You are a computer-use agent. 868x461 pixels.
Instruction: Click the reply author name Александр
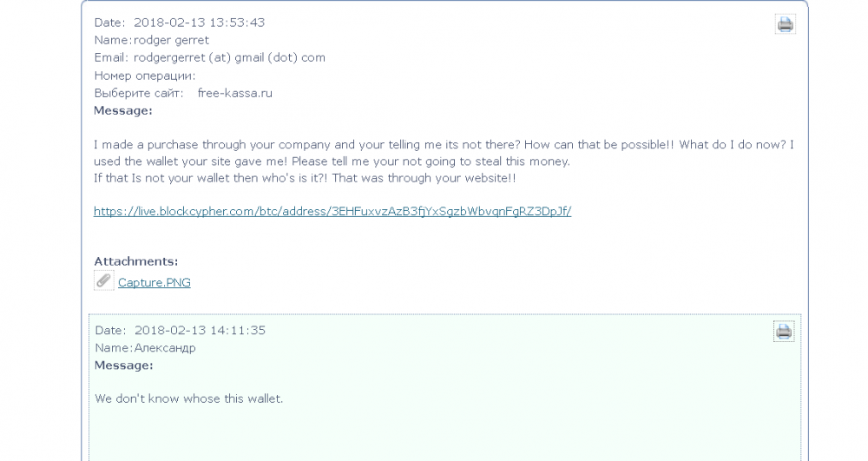(x=164, y=347)
